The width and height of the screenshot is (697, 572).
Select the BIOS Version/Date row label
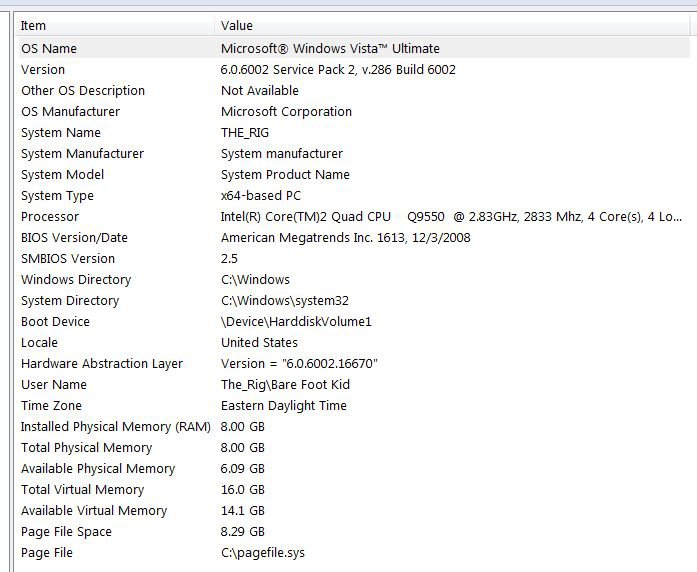(74, 238)
